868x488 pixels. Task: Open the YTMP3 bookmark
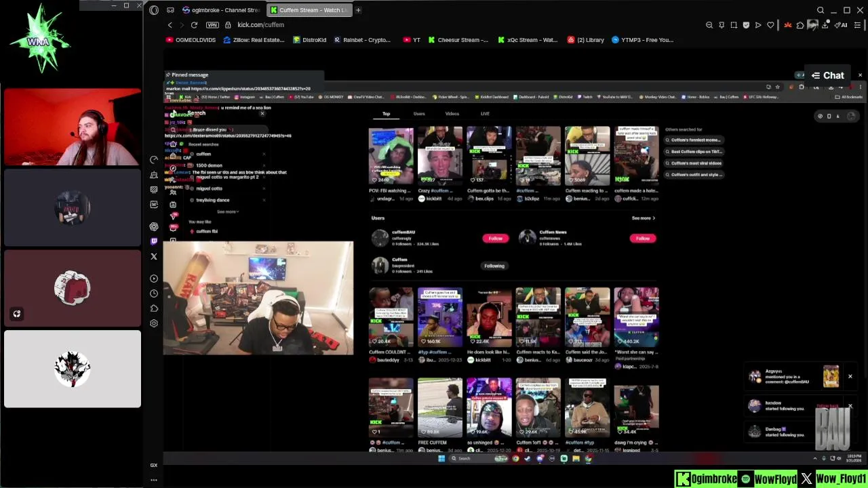click(642, 40)
